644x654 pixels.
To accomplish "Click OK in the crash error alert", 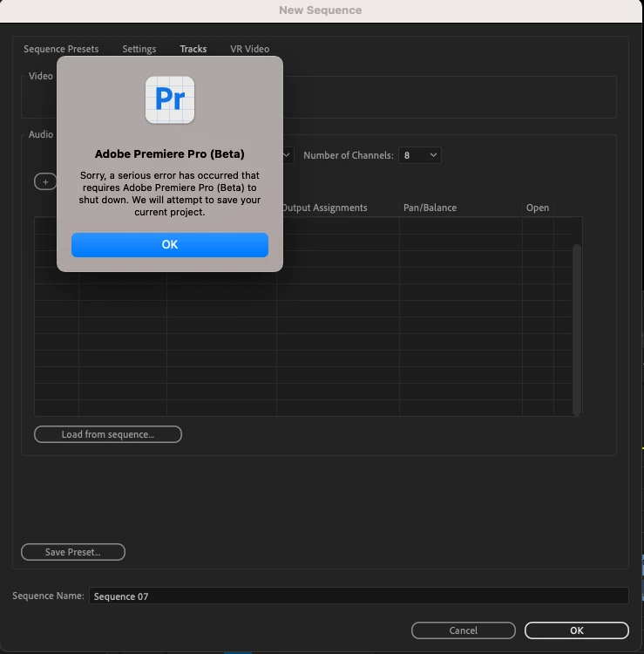I will click(x=170, y=245).
